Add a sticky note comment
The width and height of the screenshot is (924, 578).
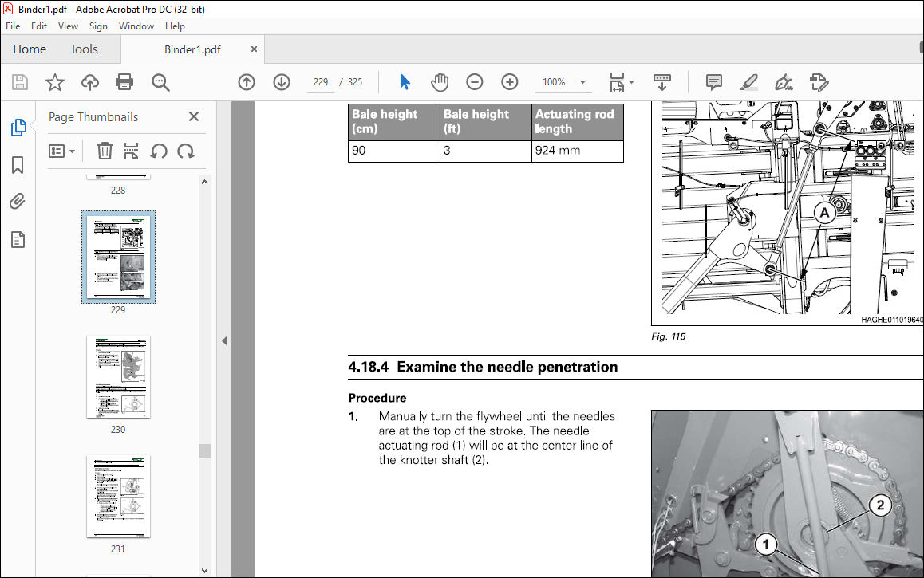click(713, 82)
